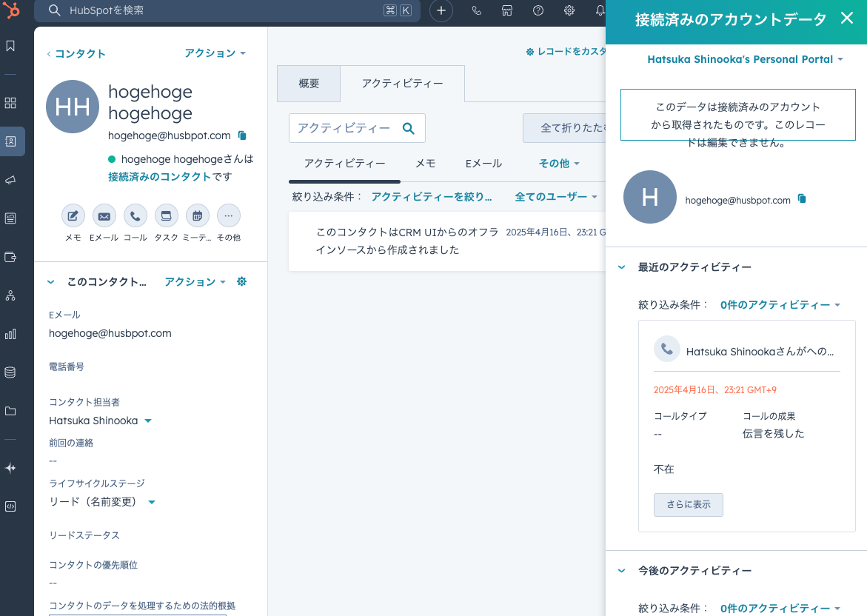
Task: Open 0件のアクティビティー filter under 最近のアクティビティー
Action: [780, 305]
